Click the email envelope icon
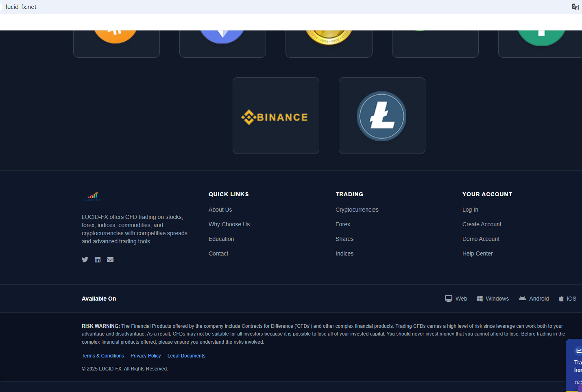Viewport: 582px width, 392px height. click(110, 260)
